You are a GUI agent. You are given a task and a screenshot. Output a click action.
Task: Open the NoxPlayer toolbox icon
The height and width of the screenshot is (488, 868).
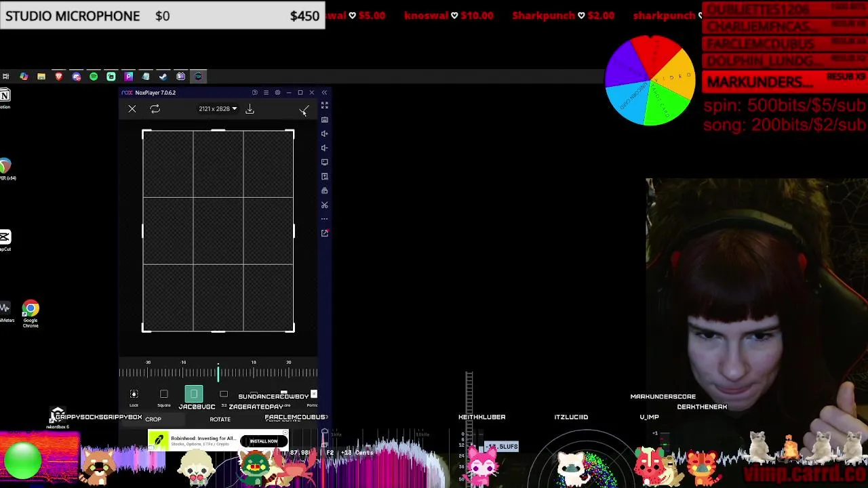click(x=324, y=190)
